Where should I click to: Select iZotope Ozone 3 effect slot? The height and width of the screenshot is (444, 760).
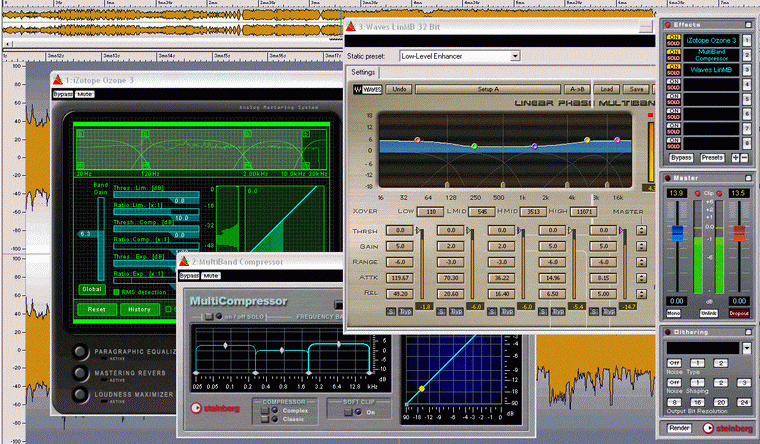[711, 40]
